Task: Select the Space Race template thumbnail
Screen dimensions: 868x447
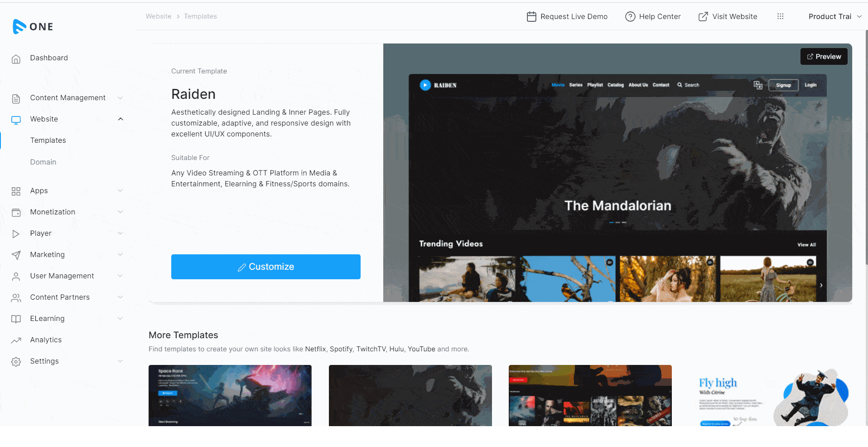Action: [230, 395]
